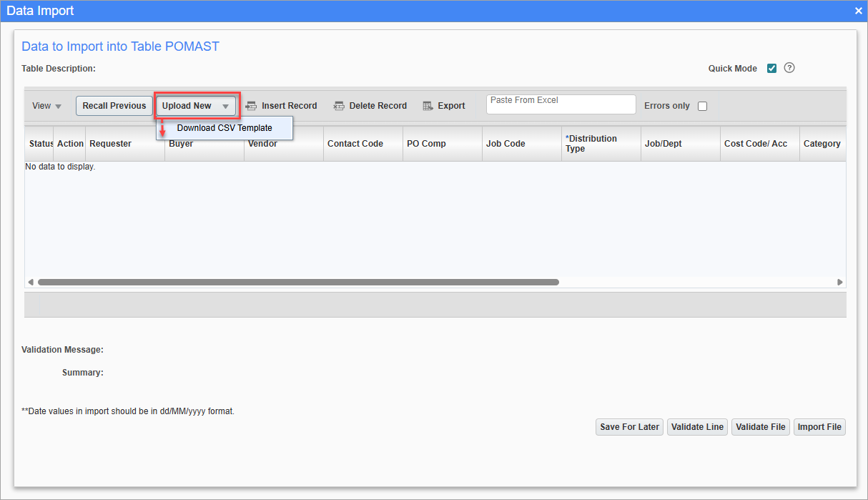
Task: Click the right scroll arrow of the table
Action: tap(841, 281)
